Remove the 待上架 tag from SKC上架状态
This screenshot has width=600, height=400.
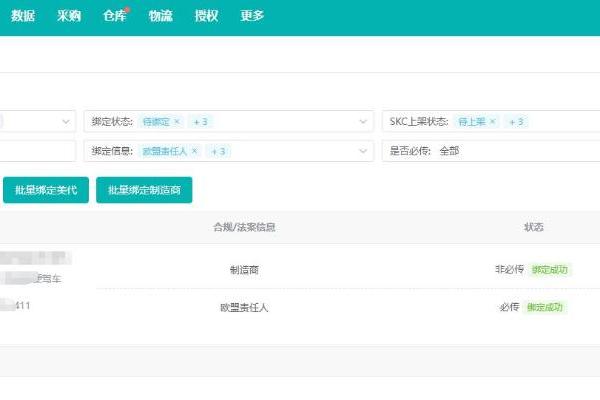(x=492, y=122)
